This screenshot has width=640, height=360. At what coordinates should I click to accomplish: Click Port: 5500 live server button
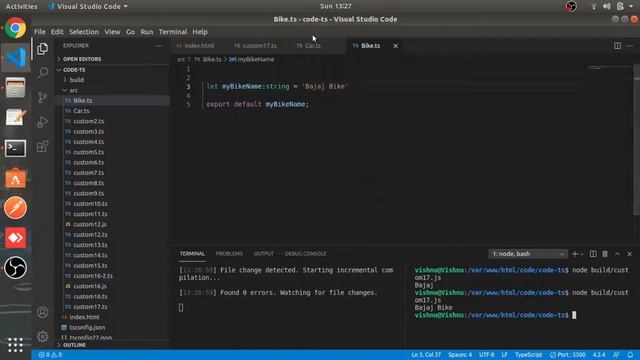567,355
